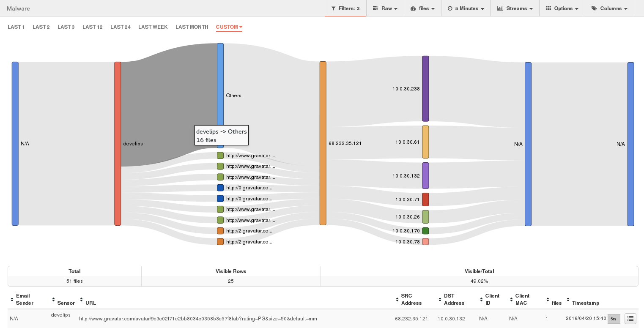Viewport: 644px width, 328px height.
Task: Open the CUSTOM time range dropdown
Action: 229,27
